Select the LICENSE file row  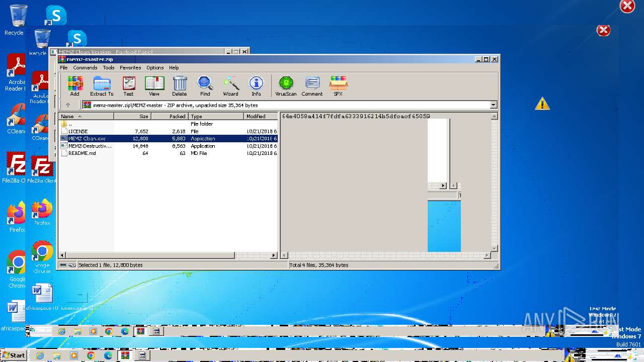click(x=168, y=131)
